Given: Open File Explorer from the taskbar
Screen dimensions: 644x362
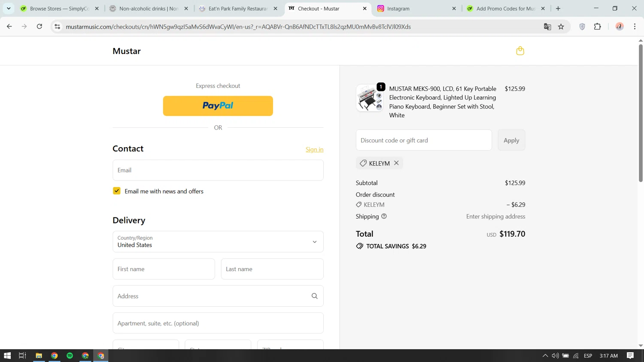Looking at the screenshot, I should click(39, 356).
